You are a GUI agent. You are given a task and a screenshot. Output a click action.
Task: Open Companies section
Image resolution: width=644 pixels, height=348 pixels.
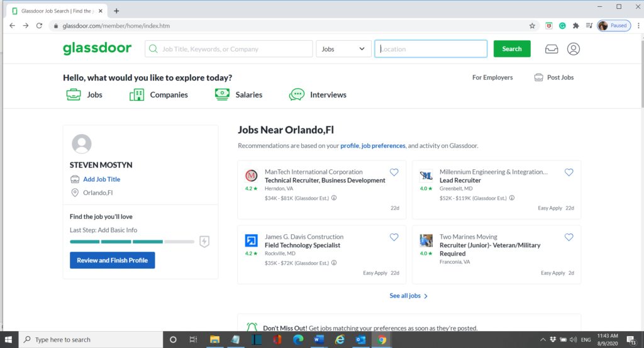(158, 94)
